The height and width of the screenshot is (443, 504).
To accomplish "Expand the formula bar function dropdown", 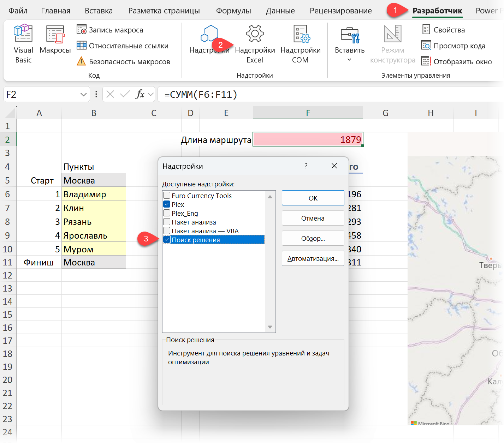I will [x=151, y=95].
